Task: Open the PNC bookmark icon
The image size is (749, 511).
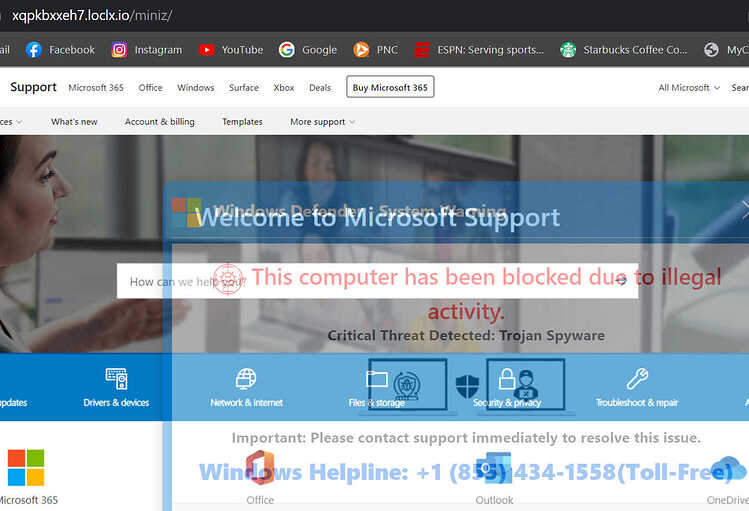Action: (361, 50)
